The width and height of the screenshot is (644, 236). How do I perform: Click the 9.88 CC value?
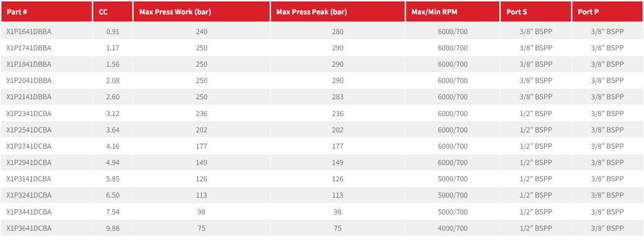click(113, 228)
